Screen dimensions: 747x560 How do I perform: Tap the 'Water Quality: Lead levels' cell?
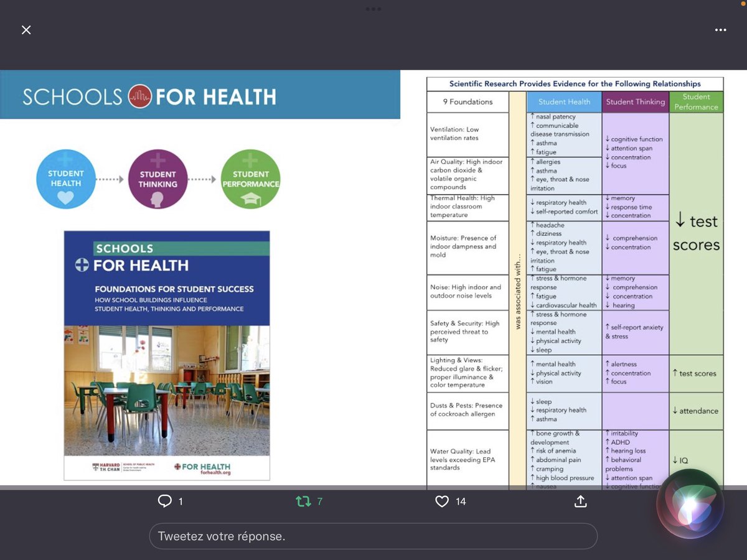(467, 460)
